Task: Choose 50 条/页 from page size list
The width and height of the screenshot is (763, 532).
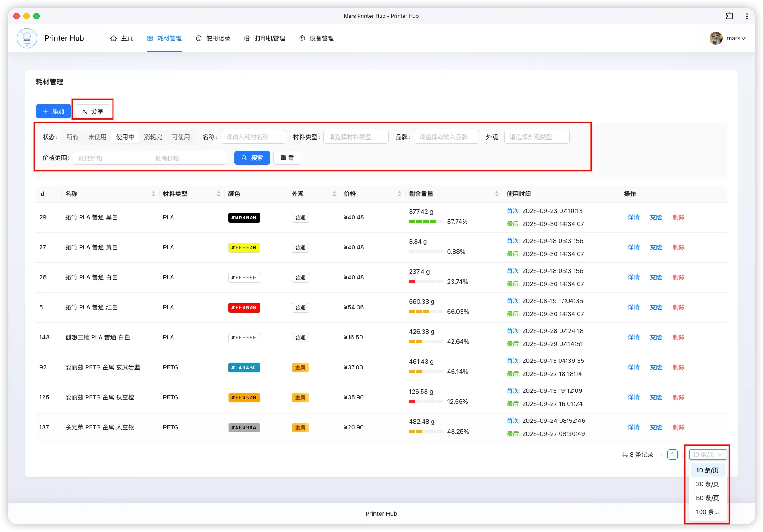Action: (707, 498)
